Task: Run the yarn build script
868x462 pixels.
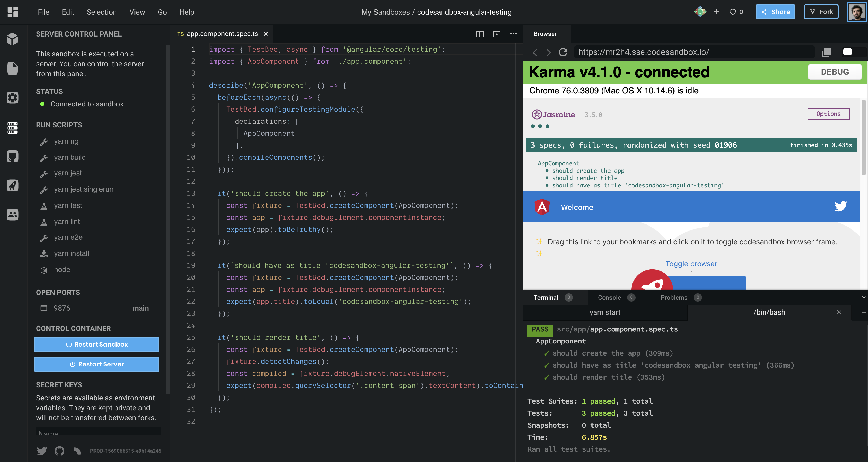Action: click(x=70, y=157)
